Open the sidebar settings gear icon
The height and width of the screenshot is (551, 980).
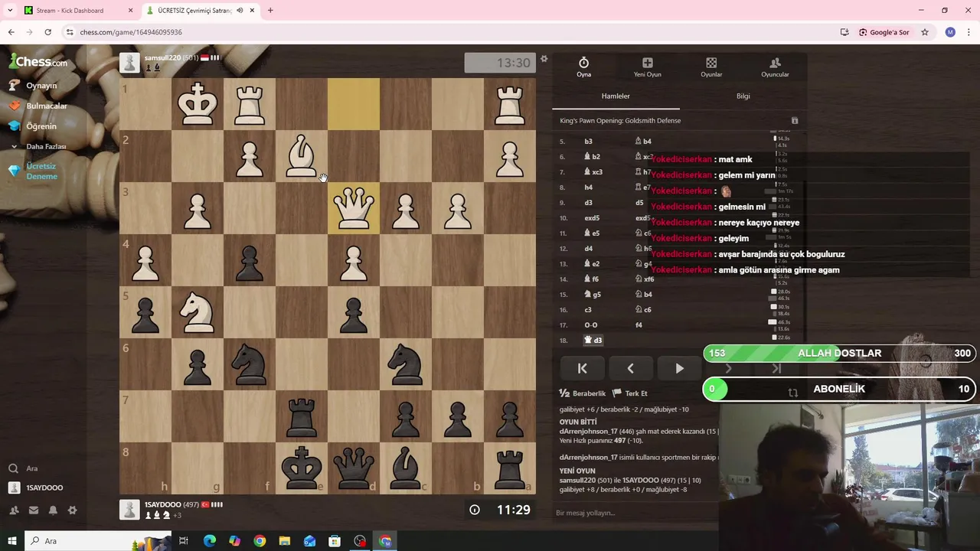(72, 510)
